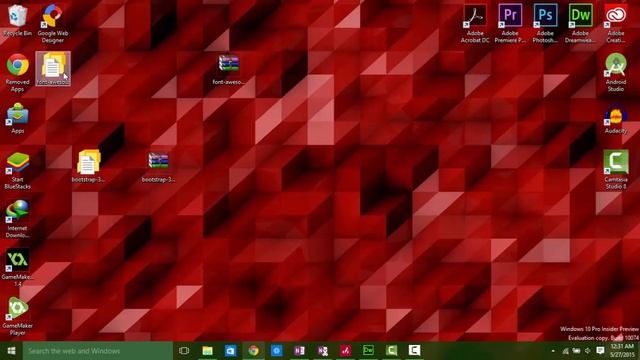
Task: Launch Google Web Designer from the desktop
Action: tap(53, 24)
